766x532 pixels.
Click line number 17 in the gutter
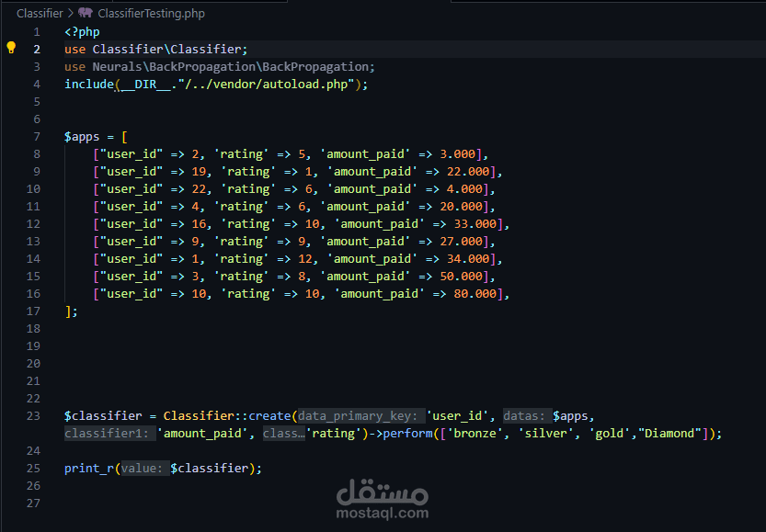click(33, 311)
